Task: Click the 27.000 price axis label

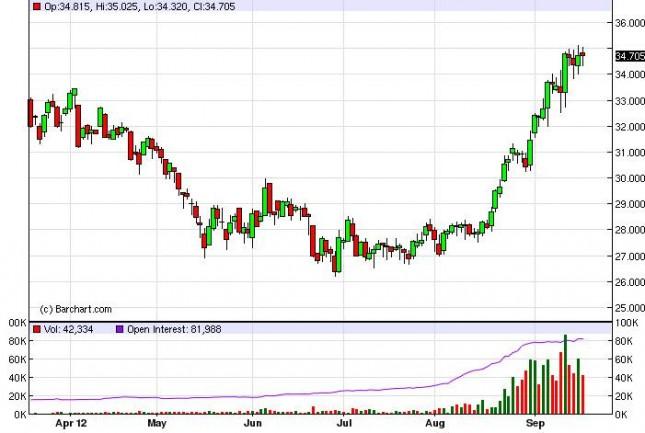Action: click(x=630, y=257)
